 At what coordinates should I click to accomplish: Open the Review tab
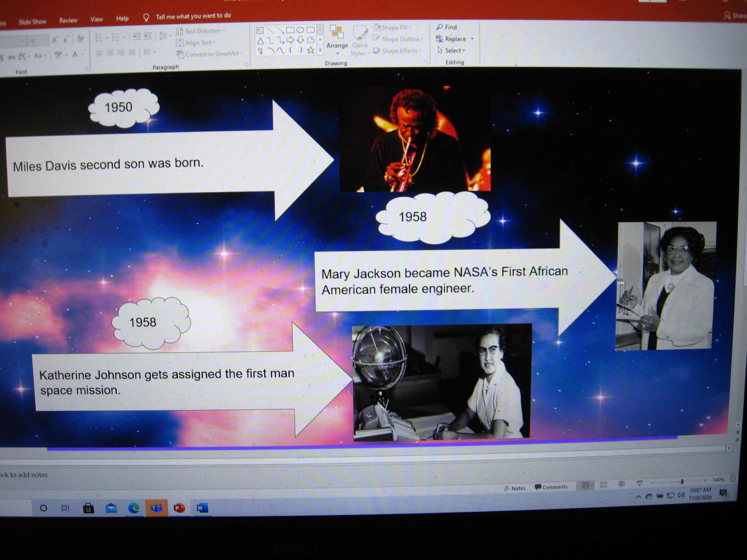(68, 21)
